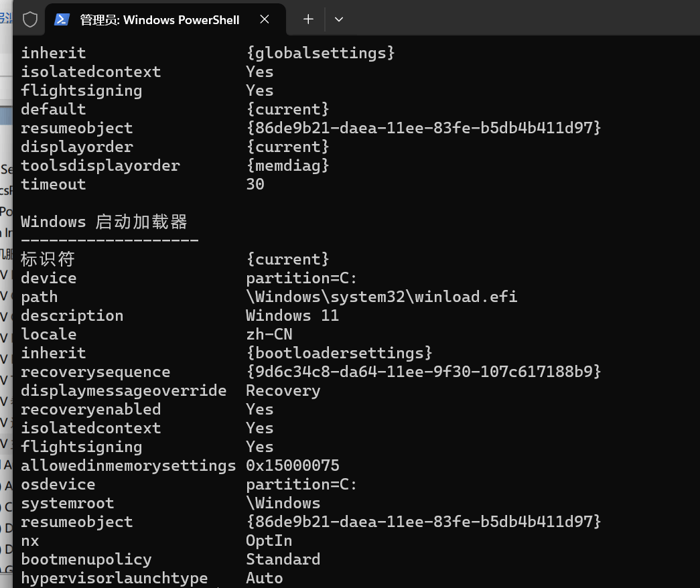
Task: Click the PowerShell icon on the tab
Action: 62,19
